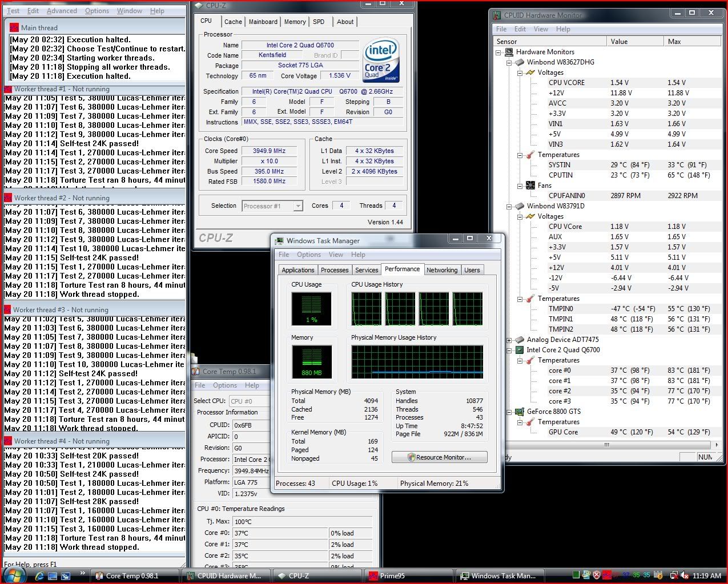Click the Core Temp title bar icon
Image resolution: width=728 pixels, height=584 pixels.
pos(195,371)
